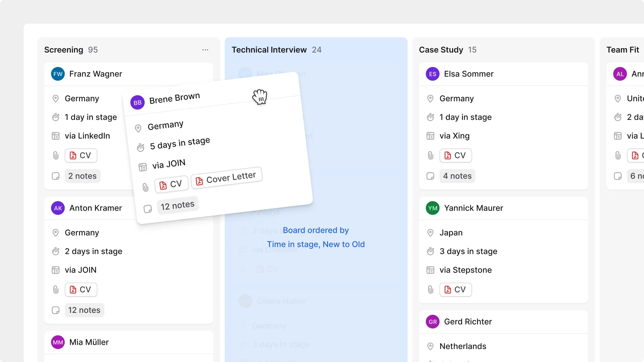Click Elsa Sommer's ES avatar
Viewport: 644px width, 362px height.
433,74
